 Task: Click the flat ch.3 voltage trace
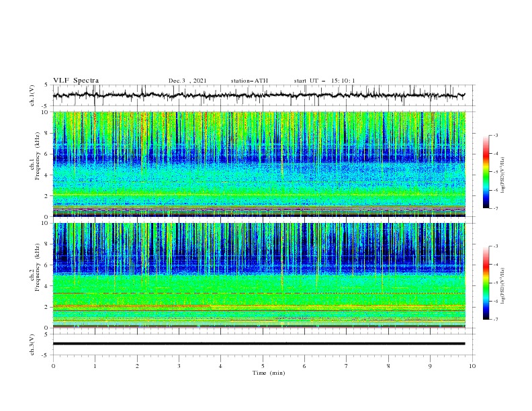pos(259,344)
